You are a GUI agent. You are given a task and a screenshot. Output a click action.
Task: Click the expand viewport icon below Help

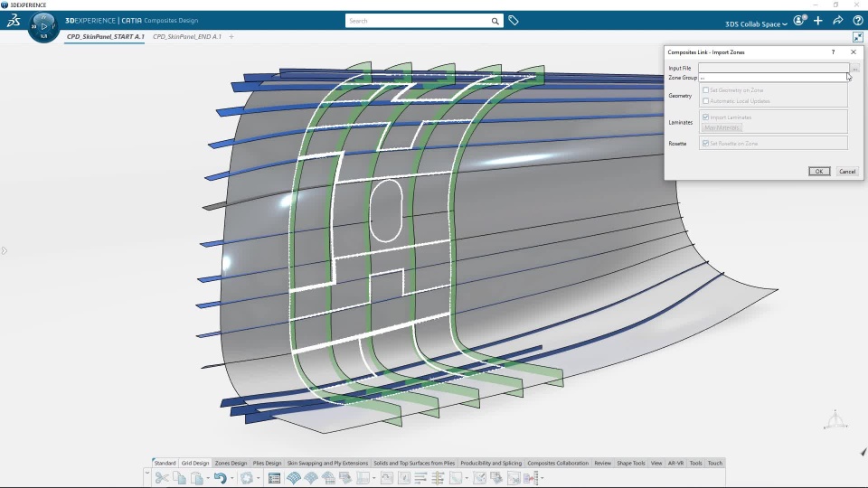tap(858, 37)
